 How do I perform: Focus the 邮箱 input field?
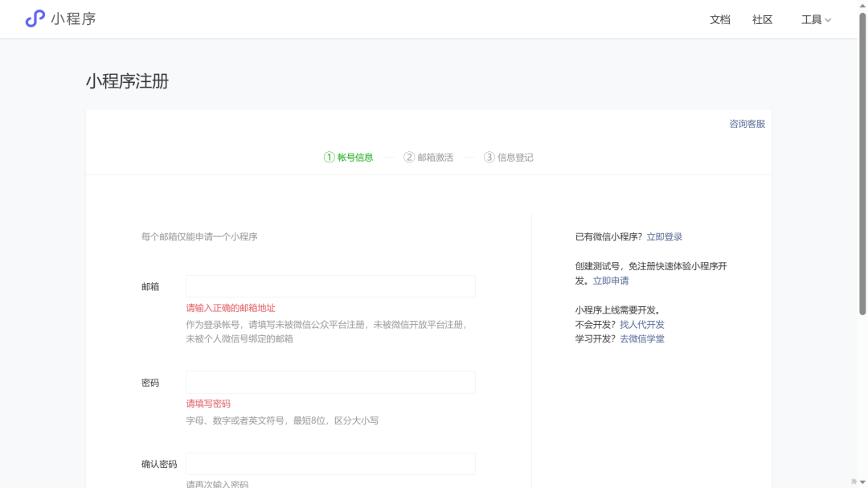coord(330,286)
